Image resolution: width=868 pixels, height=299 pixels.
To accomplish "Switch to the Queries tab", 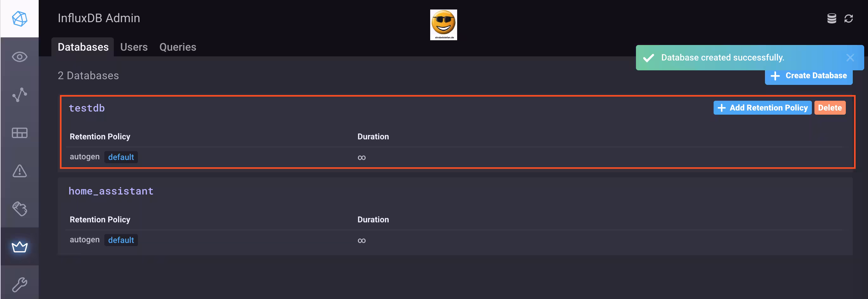I will click(178, 47).
